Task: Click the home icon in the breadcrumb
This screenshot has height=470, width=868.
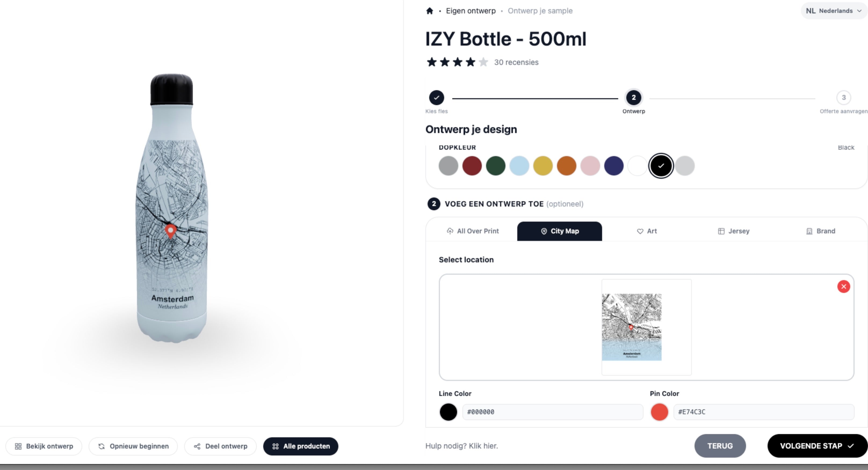Action: pos(430,10)
